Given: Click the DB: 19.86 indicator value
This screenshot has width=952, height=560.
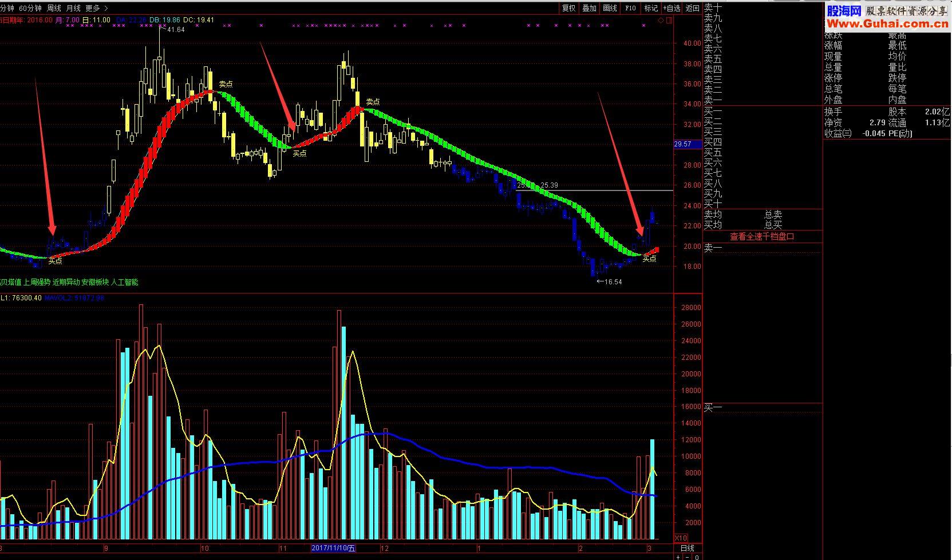Looking at the screenshot, I should (x=165, y=20).
